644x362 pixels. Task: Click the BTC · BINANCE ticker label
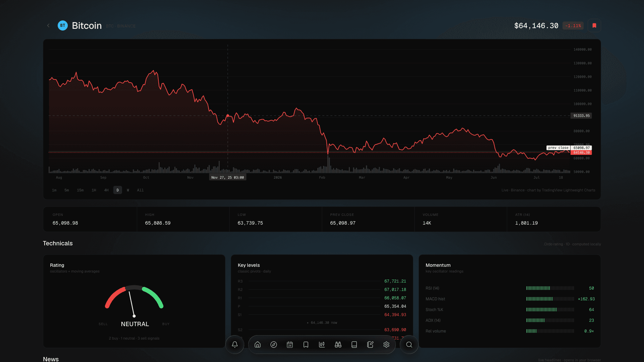(121, 26)
